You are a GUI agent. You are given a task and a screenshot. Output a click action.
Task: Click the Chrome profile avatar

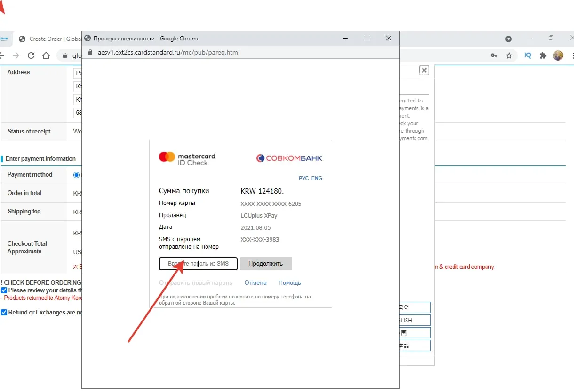click(558, 55)
